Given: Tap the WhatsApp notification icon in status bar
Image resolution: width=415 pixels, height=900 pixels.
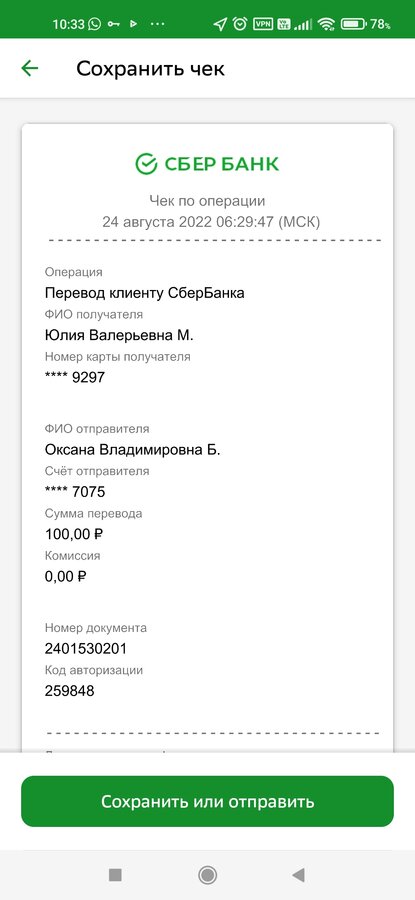Looking at the screenshot, I should [x=95, y=24].
